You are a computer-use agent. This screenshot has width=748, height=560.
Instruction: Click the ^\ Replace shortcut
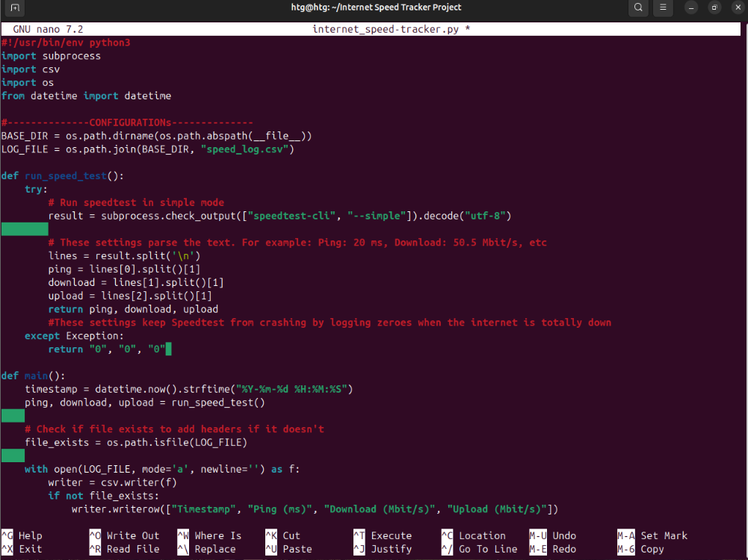point(206,549)
